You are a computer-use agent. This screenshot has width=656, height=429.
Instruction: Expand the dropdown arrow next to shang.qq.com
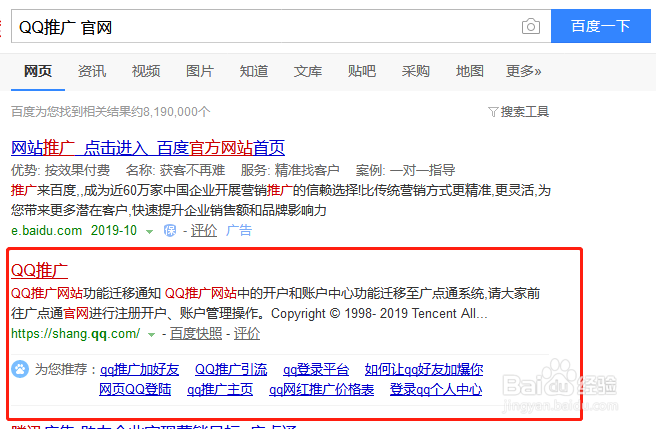coord(151,334)
